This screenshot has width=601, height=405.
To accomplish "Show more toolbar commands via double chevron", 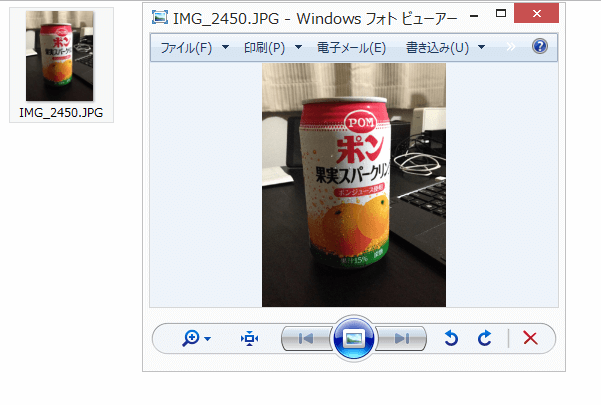I will [x=511, y=47].
